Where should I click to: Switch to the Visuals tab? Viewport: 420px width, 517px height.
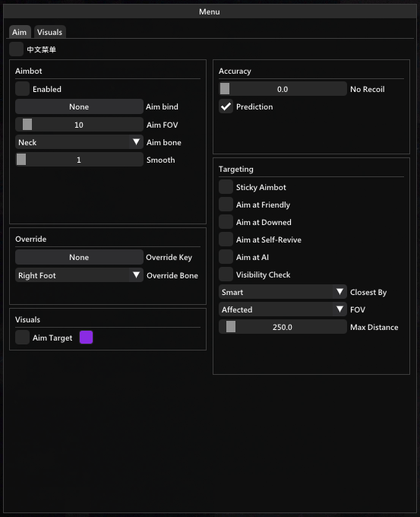click(49, 32)
